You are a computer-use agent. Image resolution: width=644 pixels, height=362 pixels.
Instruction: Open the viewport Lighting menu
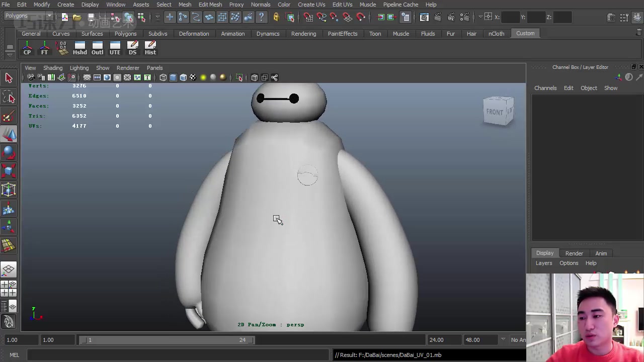(x=79, y=68)
